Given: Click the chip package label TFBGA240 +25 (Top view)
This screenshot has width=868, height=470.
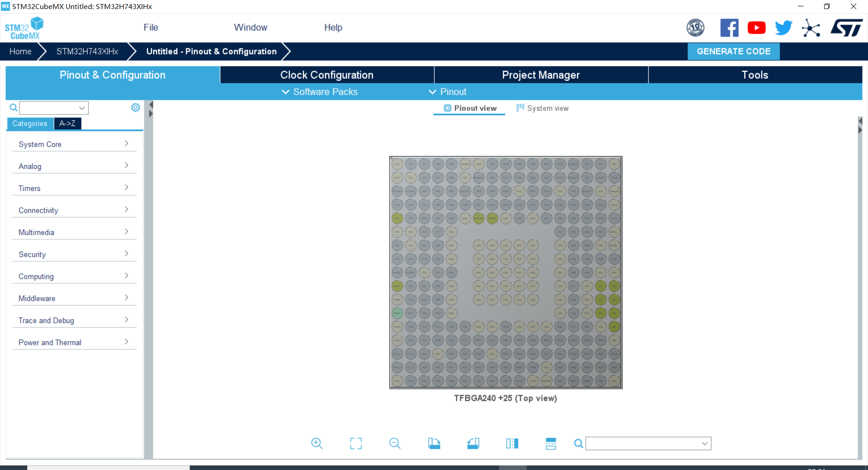Looking at the screenshot, I should point(505,398).
